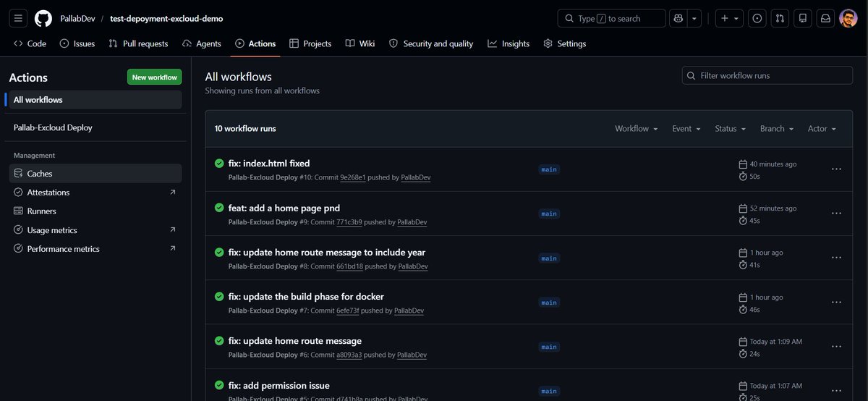Open the repository Settings tab
Screen dimensions: 868x401
(564, 43)
